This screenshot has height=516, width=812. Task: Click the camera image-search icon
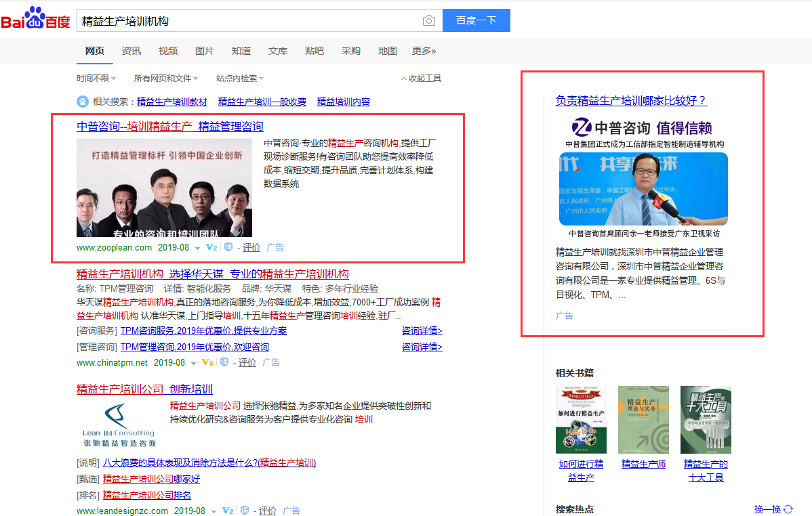coord(428,21)
